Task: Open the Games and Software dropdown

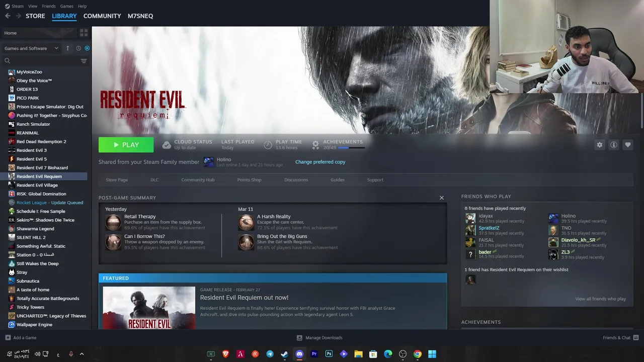Action: (x=31, y=48)
